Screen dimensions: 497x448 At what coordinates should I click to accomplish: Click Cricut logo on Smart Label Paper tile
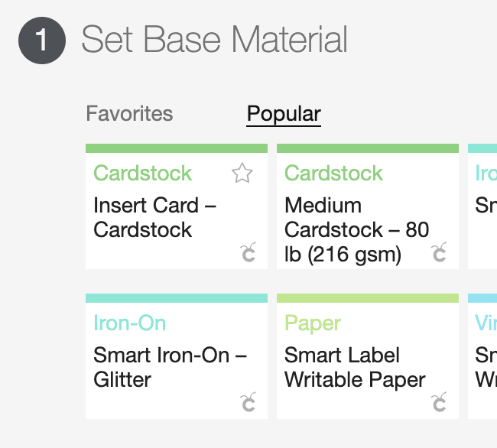tap(439, 402)
